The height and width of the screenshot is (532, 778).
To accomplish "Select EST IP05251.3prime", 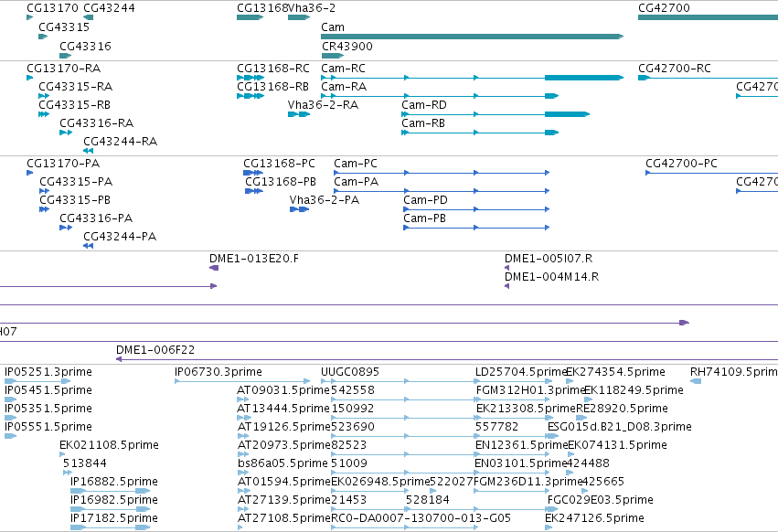I will pyautogui.click(x=48, y=372).
